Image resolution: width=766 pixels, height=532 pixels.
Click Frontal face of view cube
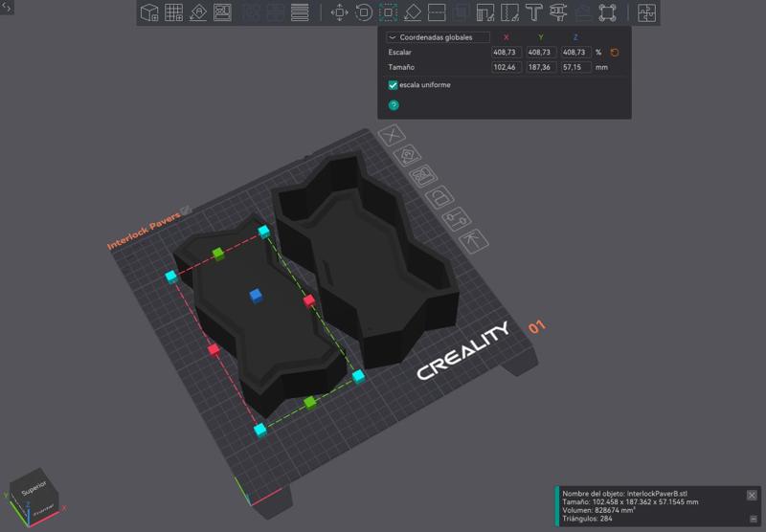pos(43,510)
